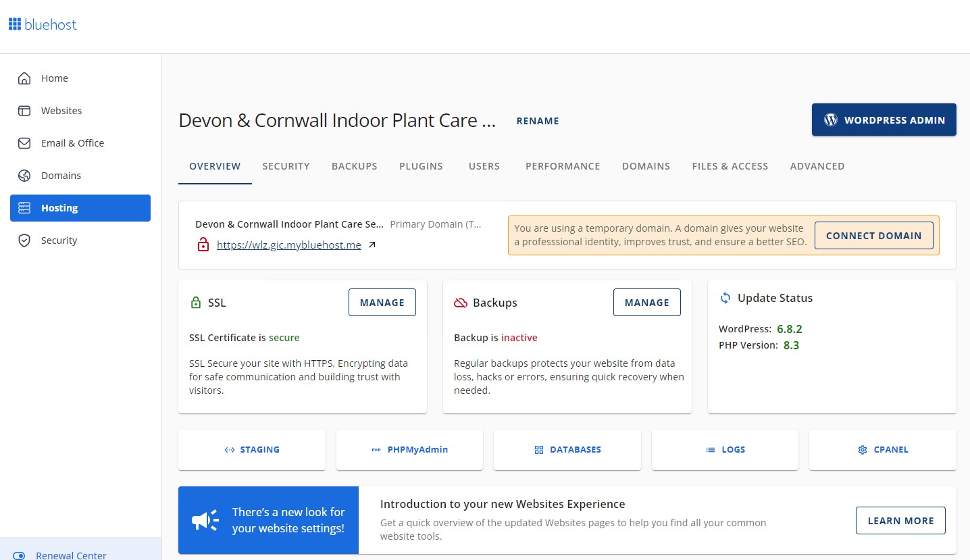Screen dimensions: 970x560
Task: Click 'There's a new look' banner text
Action: click(288, 520)
